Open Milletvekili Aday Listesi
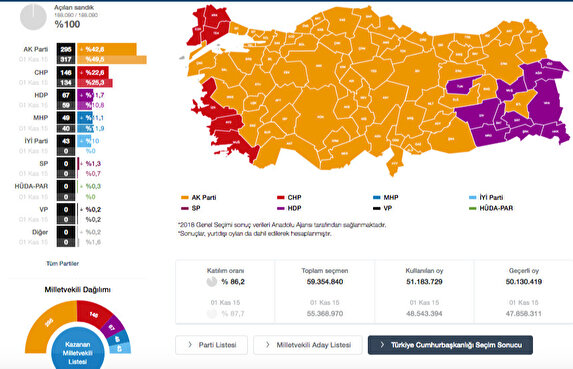Viewport: 573px width, 369px height. coord(308,345)
